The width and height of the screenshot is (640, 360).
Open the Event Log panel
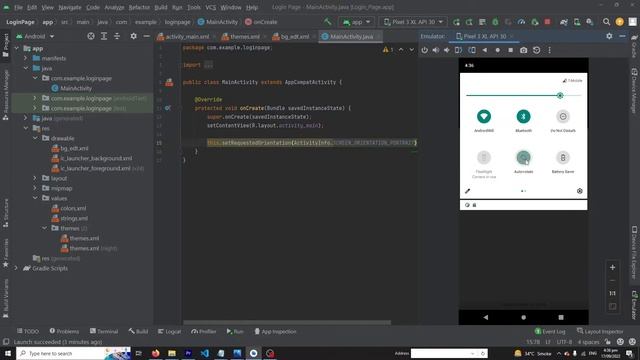[x=550, y=331]
